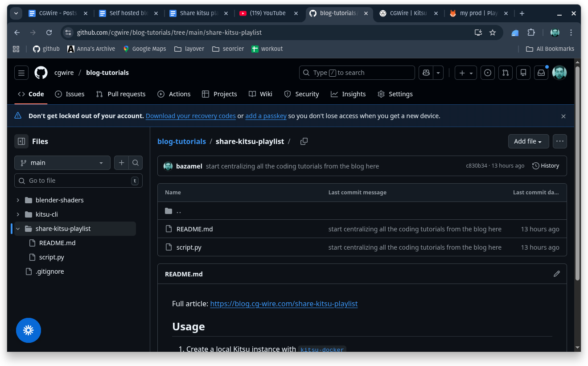Screen dimensions: 588x366
Task: Open the Chrome profile avatar
Action: pyautogui.click(x=555, y=33)
